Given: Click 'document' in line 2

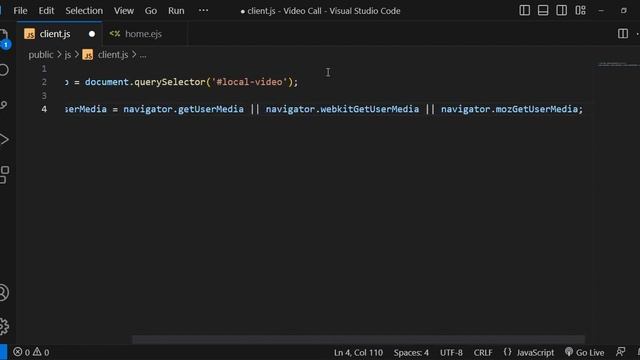Looking at the screenshot, I should pos(107,82).
